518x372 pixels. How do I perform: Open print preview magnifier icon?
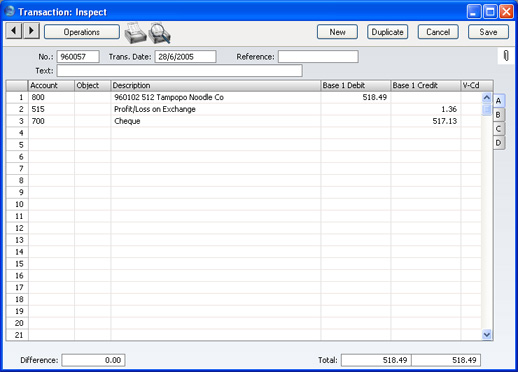pyautogui.click(x=159, y=33)
